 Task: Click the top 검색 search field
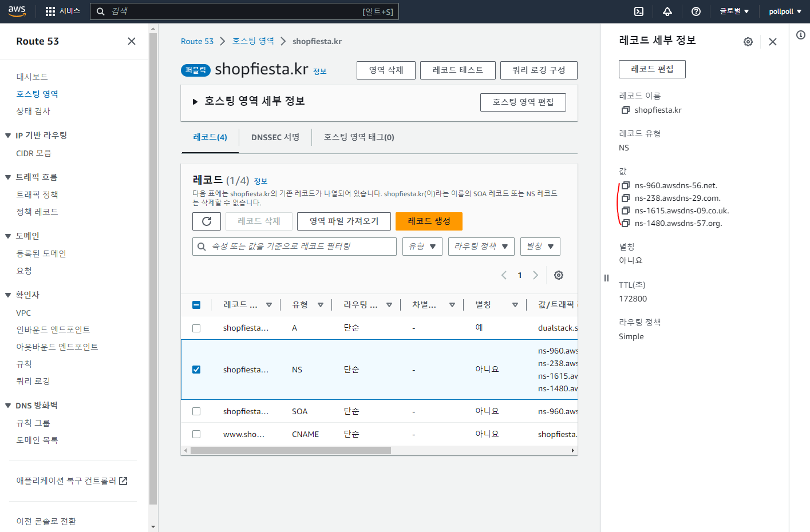pos(244,11)
